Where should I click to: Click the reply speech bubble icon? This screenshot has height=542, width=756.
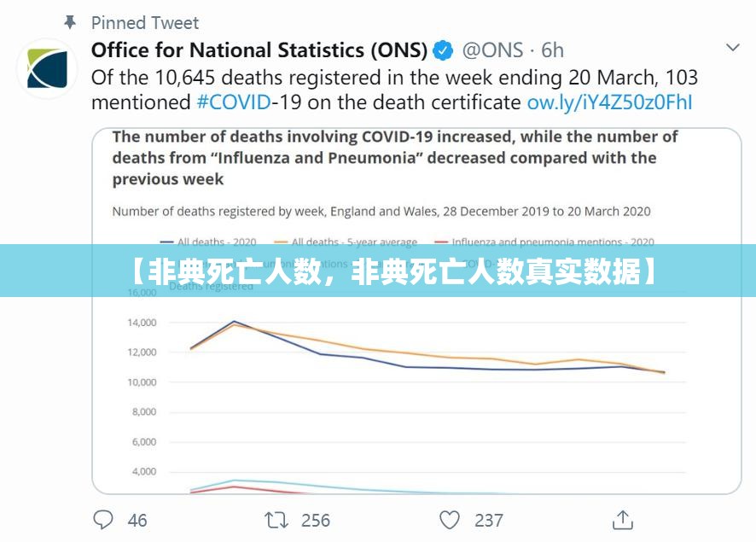pos(102,520)
